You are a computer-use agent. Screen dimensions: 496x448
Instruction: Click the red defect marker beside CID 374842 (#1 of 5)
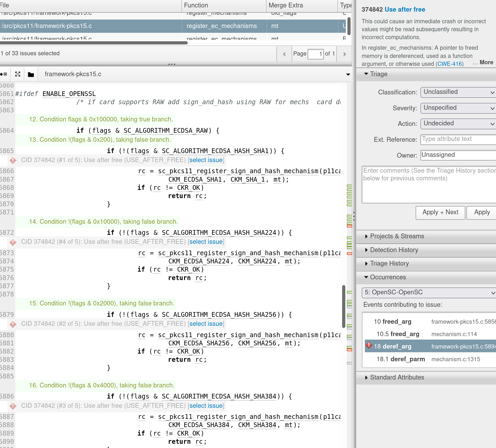12,160
